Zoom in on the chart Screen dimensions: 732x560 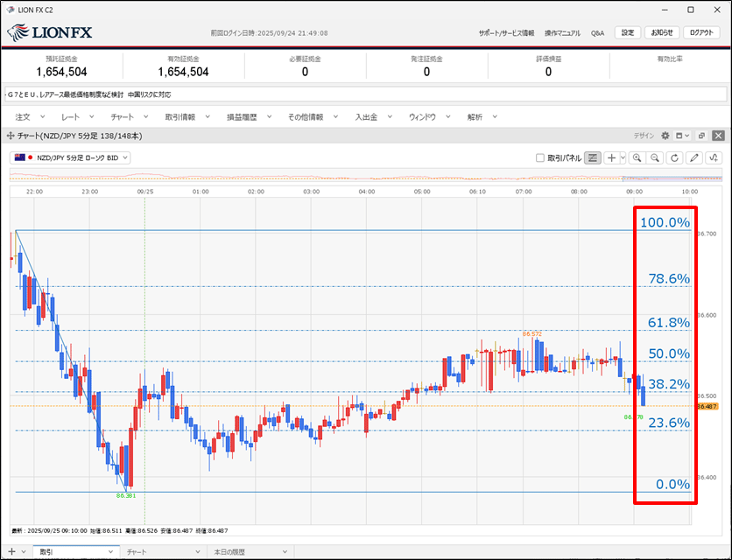636,157
